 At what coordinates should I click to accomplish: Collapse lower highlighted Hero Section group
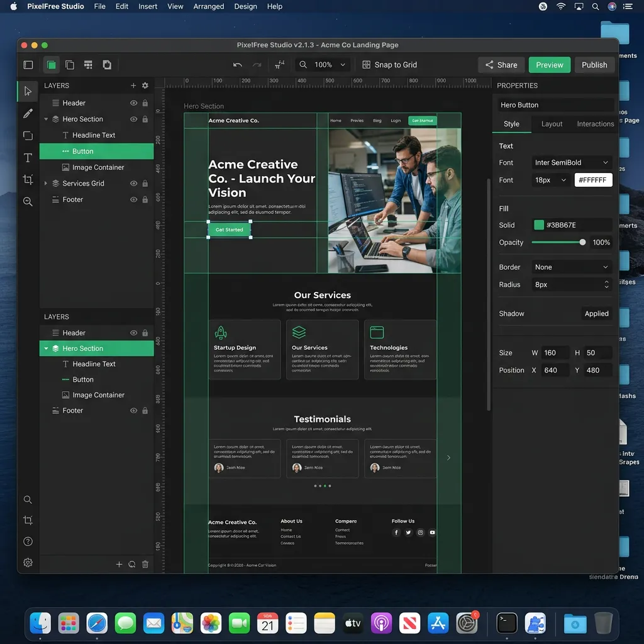46,348
